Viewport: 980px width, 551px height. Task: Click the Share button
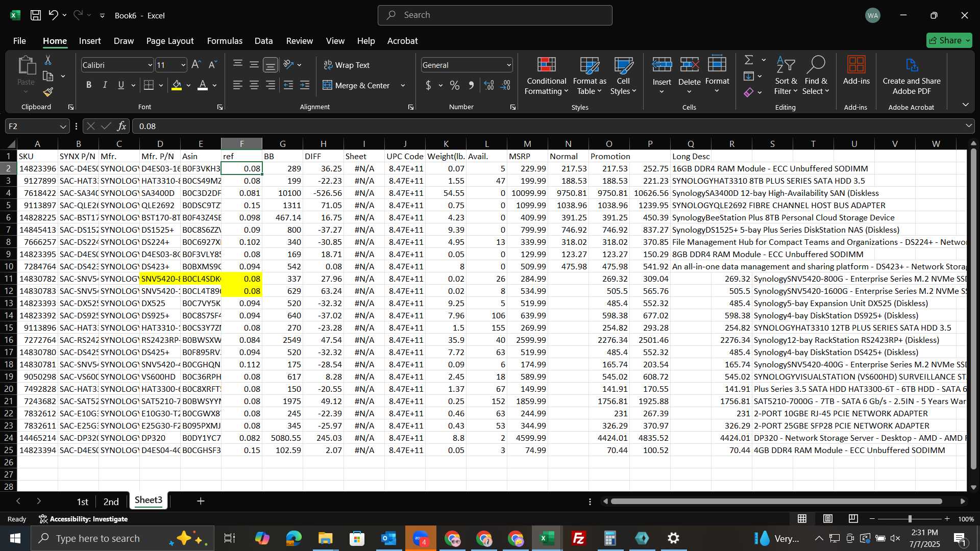(x=949, y=40)
